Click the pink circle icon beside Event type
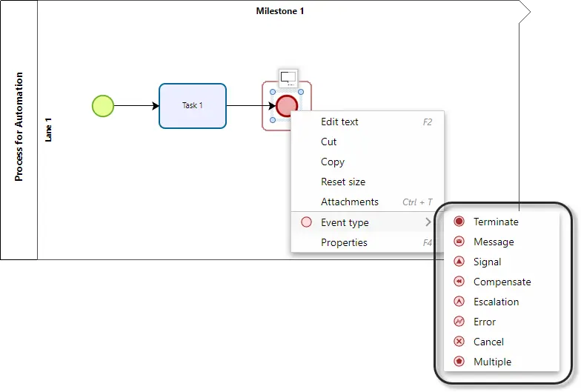 [307, 222]
